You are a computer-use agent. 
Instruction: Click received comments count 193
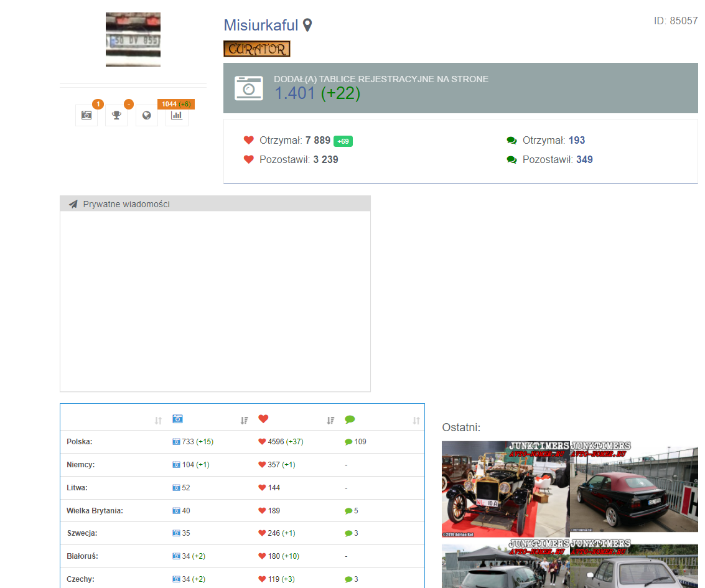tap(577, 141)
